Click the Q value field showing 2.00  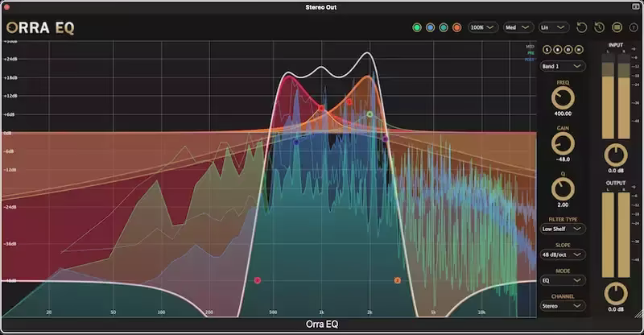click(563, 205)
